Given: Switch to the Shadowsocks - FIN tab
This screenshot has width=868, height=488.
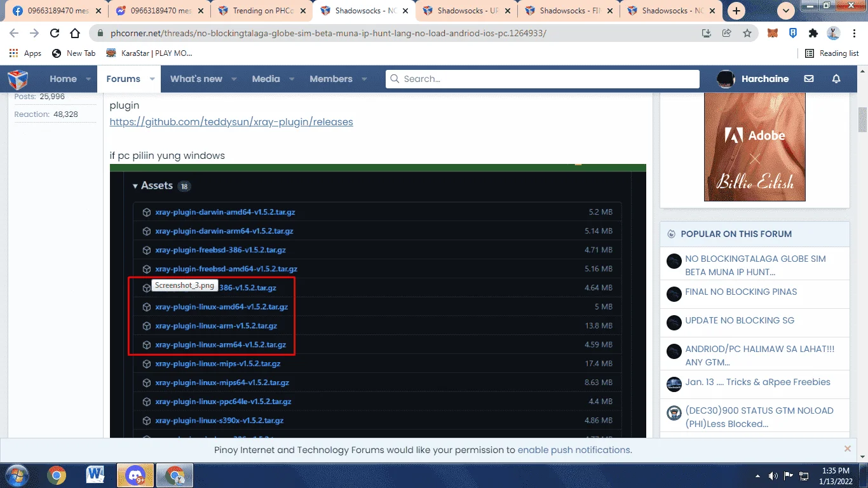Looking at the screenshot, I should pos(569,11).
